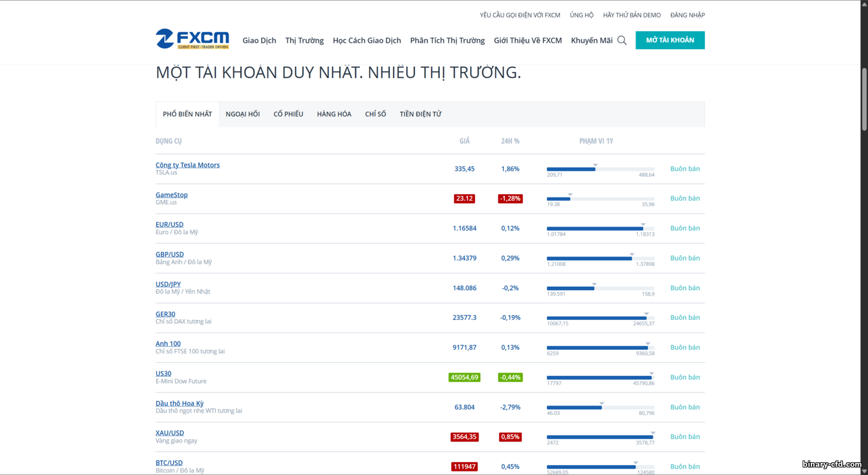Open the Học Cách Giao Dịch menu
The image size is (868, 475).
click(367, 41)
